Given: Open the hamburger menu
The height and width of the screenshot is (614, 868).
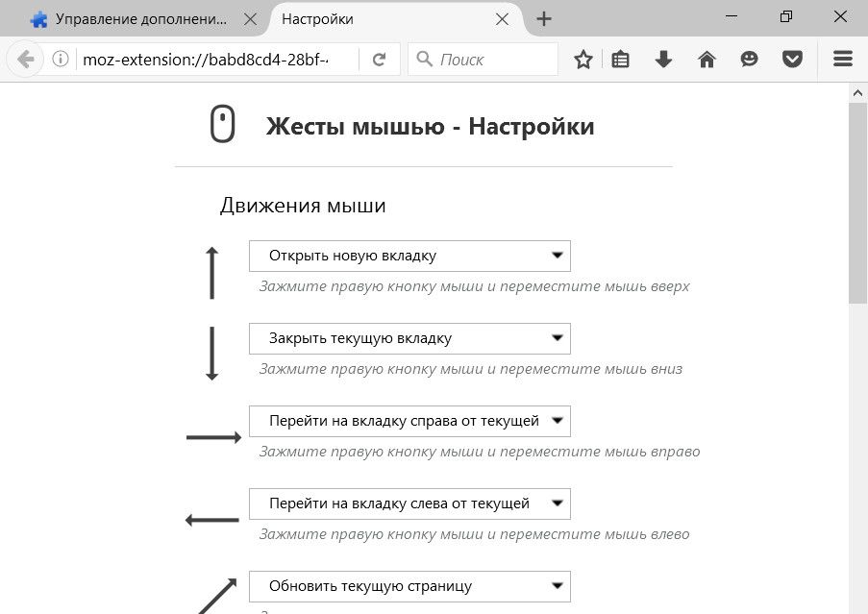Looking at the screenshot, I should coord(843,60).
